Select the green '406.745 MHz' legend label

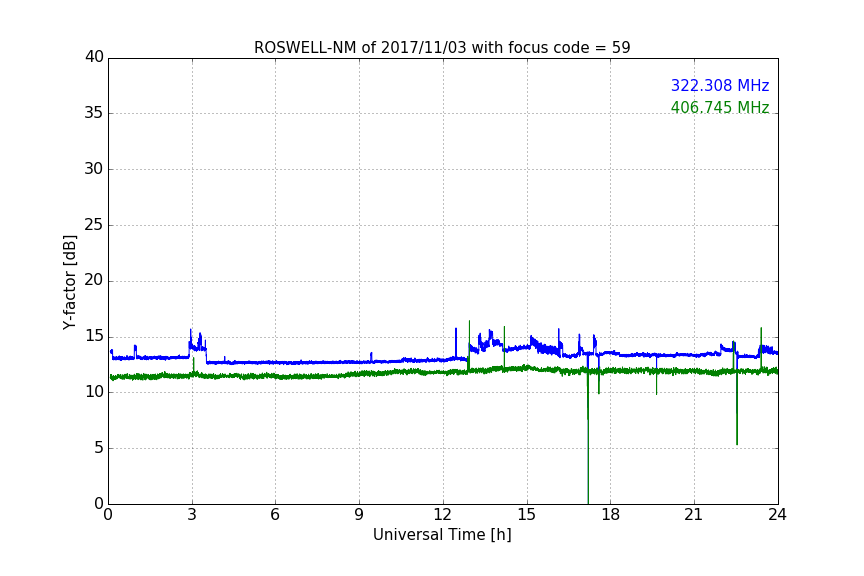click(x=720, y=107)
